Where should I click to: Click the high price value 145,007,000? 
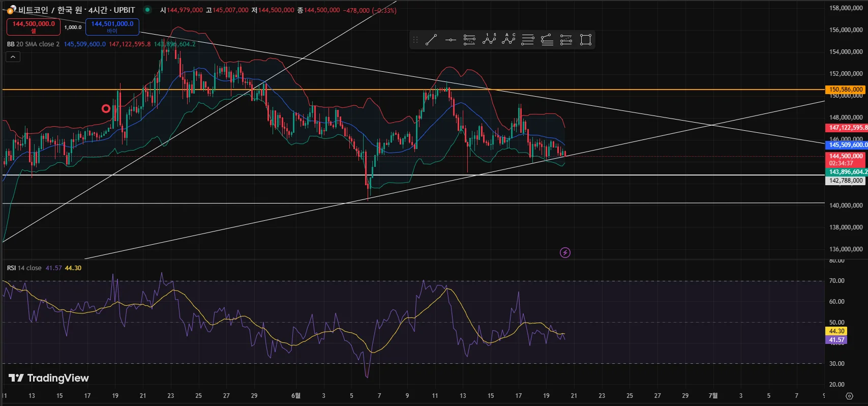pos(230,10)
